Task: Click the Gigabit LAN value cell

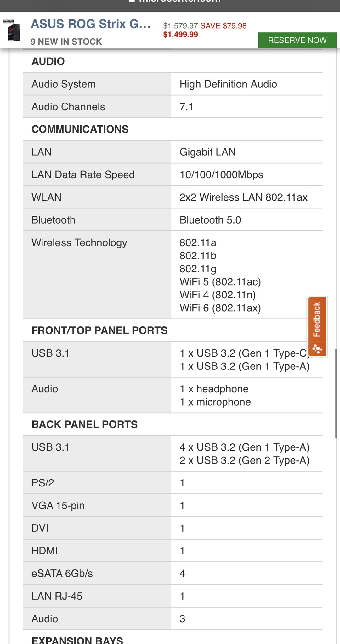Action: (246, 152)
